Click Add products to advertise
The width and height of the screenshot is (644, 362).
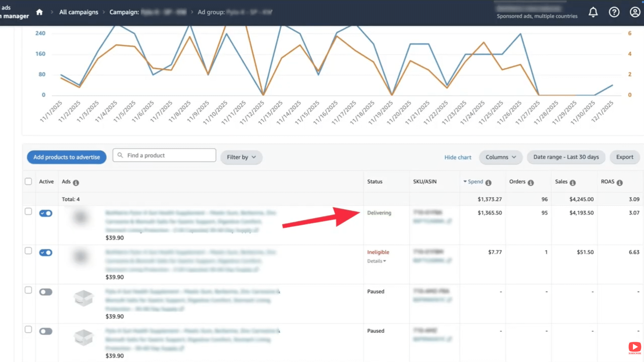tap(66, 157)
